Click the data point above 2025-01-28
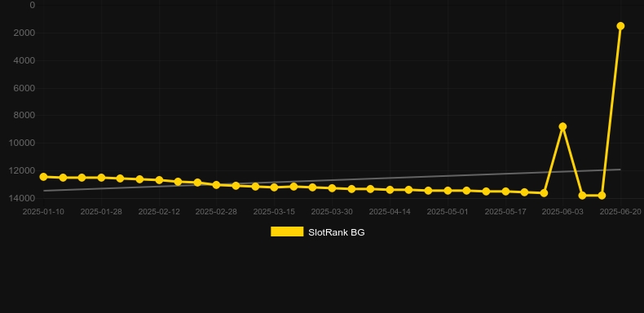644x313 pixels. (101, 178)
